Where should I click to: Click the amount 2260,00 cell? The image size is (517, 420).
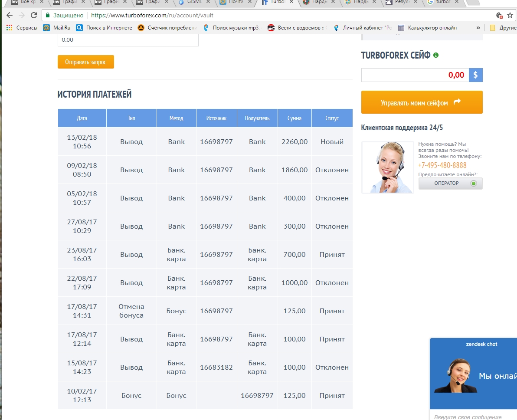[x=294, y=141]
